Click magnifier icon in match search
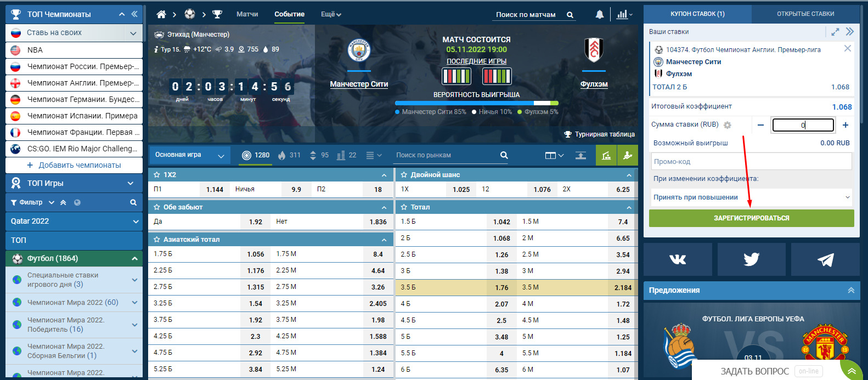 tap(570, 15)
